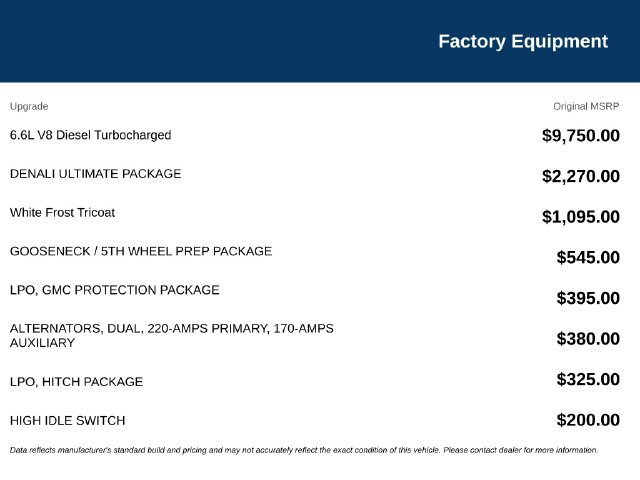The height and width of the screenshot is (480, 640).
Task: Click the manufacturer's data disclaimer footnote
Action: [304, 450]
